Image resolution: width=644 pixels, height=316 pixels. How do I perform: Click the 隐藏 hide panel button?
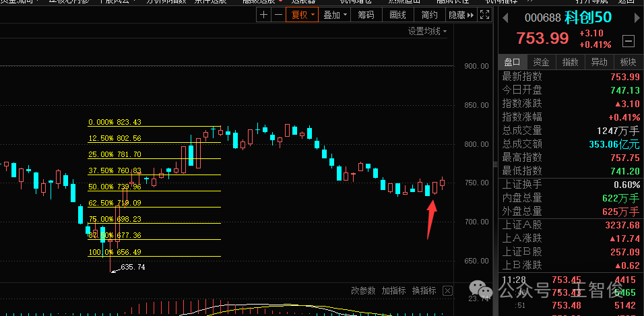(x=459, y=15)
